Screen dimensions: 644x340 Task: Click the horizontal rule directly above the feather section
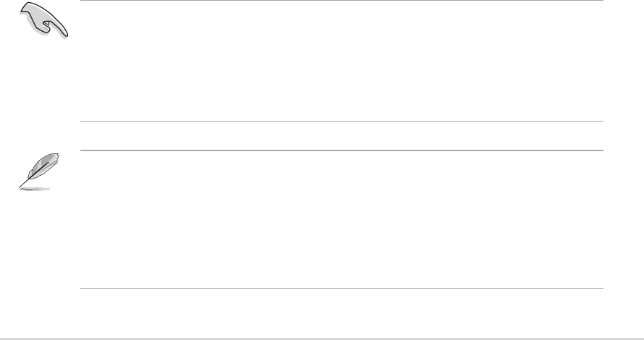point(340,150)
